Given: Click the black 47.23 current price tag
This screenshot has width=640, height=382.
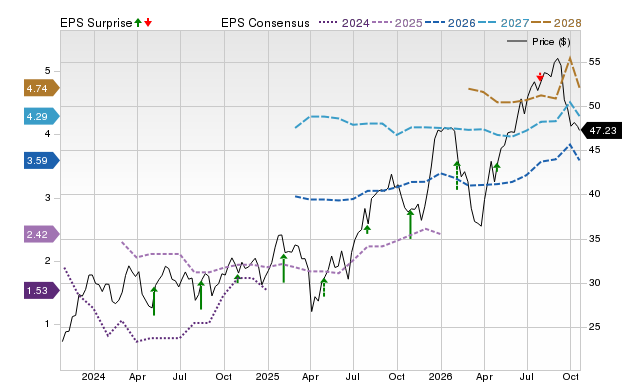Looking at the screenshot, I should click(601, 131).
